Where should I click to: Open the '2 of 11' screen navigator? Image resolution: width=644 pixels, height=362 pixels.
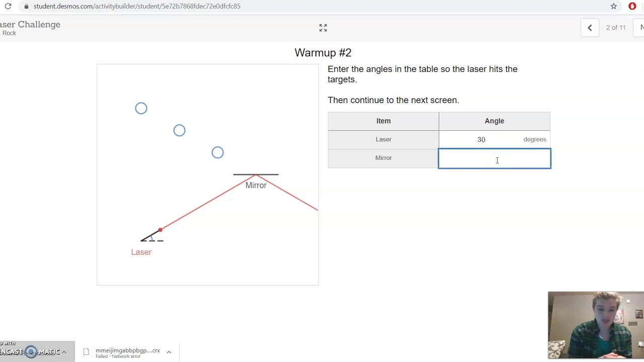pos(615,28)
